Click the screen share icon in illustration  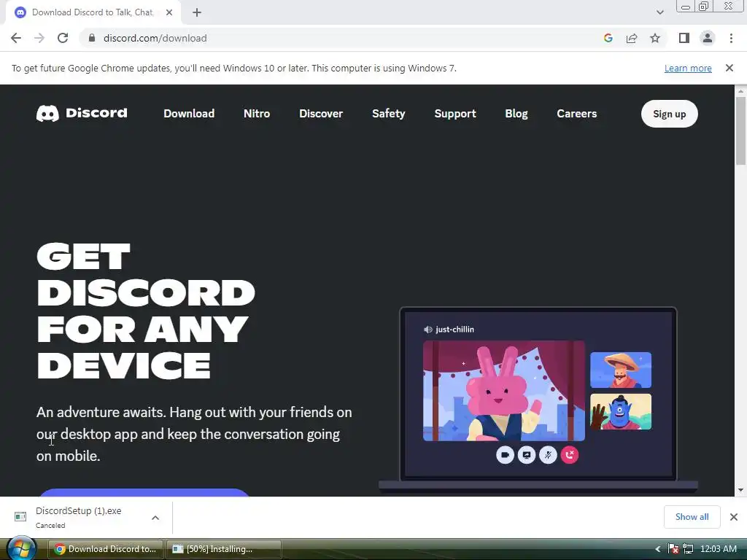(527, 455)
